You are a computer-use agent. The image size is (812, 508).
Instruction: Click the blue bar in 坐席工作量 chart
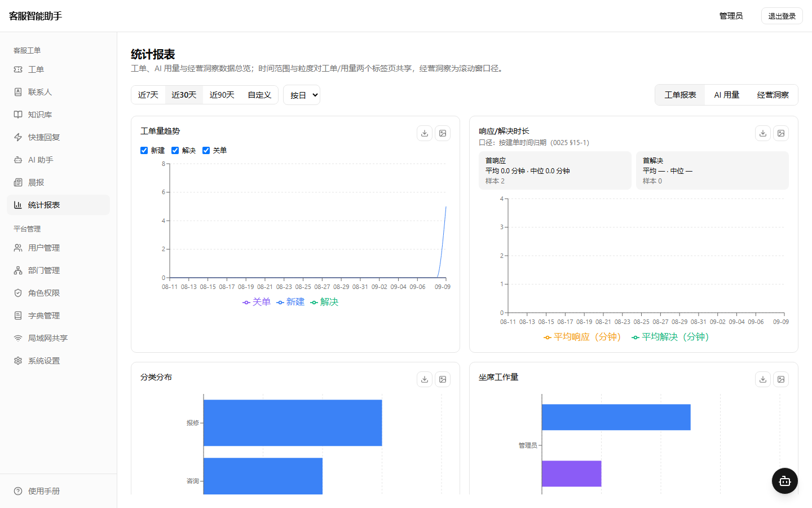(616, 417)
